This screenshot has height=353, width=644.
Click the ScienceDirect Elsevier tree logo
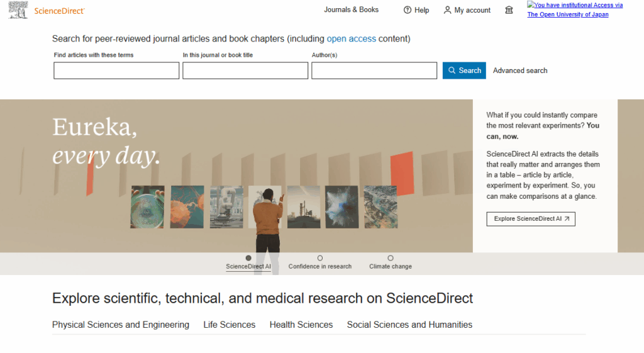(17, 10)
